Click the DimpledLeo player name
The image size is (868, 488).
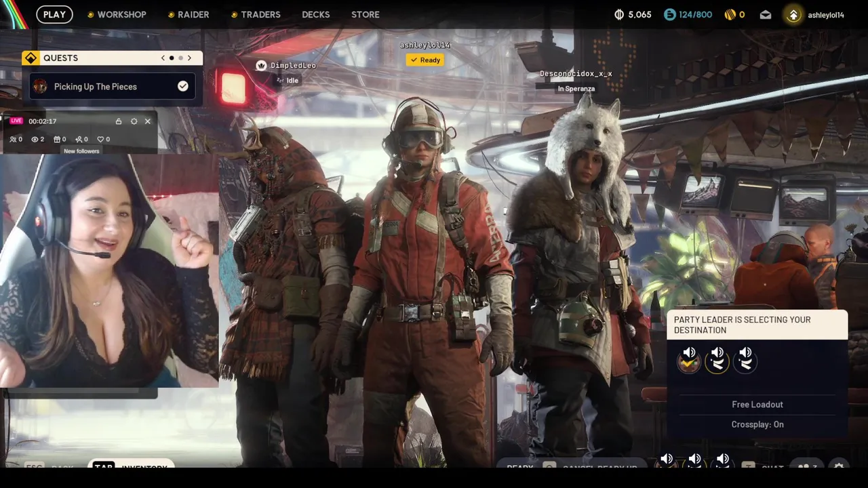293,65
